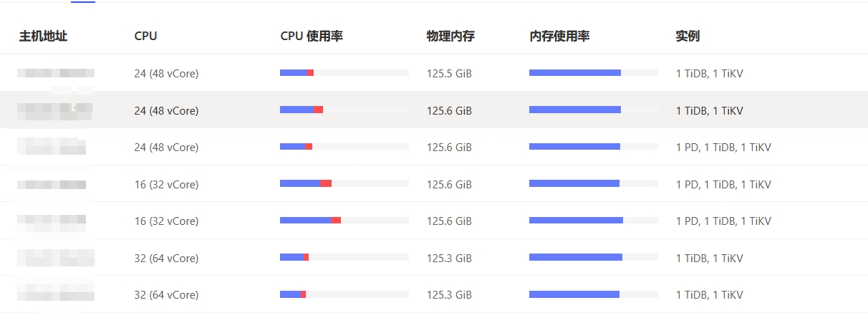Click the memory usage bar in the first row
This screenshot has width=868, height=323.
coord(593,73)
